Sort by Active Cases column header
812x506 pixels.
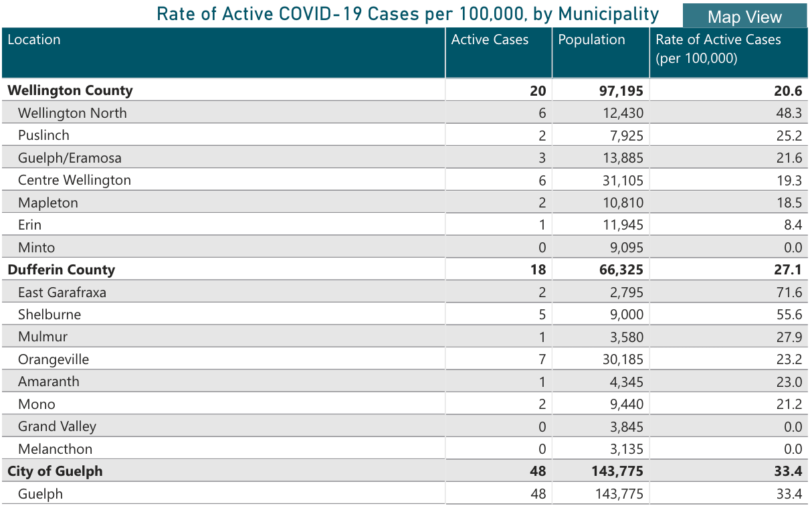coord(490,39)
